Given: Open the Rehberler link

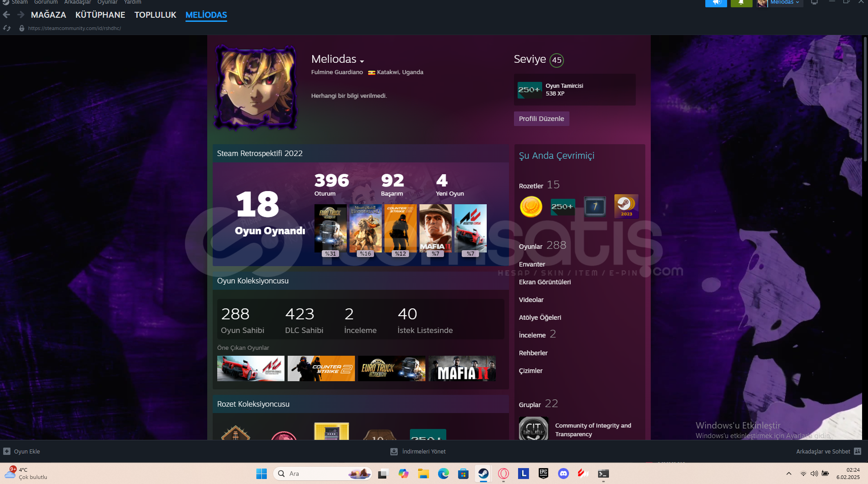Looking at the screenshot, I should point(533,353).
